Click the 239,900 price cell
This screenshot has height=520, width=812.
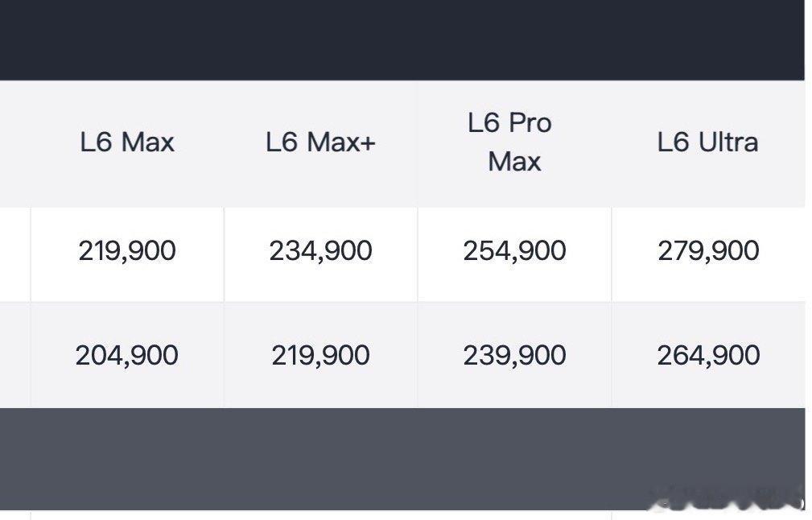(x=514, y=355)
